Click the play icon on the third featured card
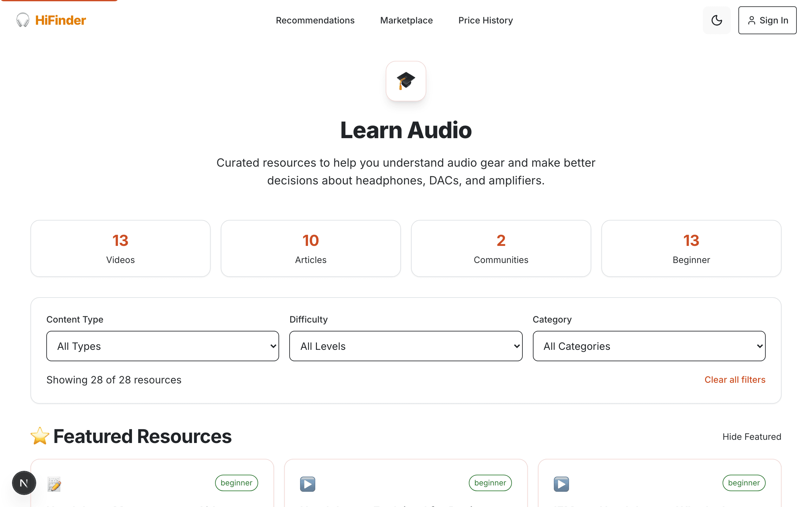812x507 pixels. 561,484
